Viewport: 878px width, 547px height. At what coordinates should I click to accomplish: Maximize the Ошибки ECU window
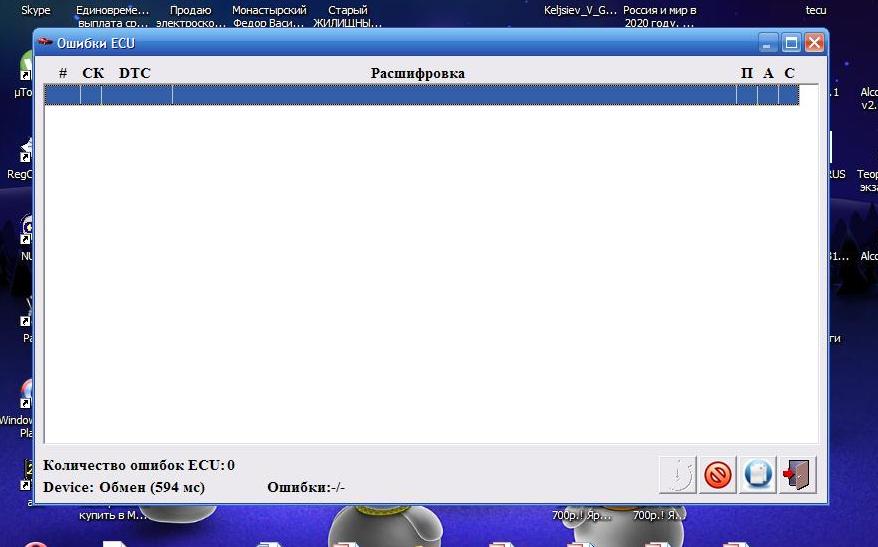coord(791,43)
